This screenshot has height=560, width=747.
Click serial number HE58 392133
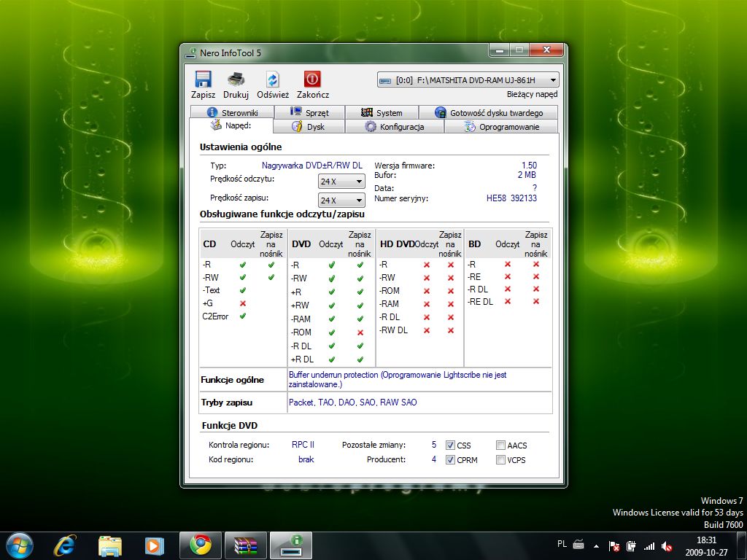pos(511,198)
